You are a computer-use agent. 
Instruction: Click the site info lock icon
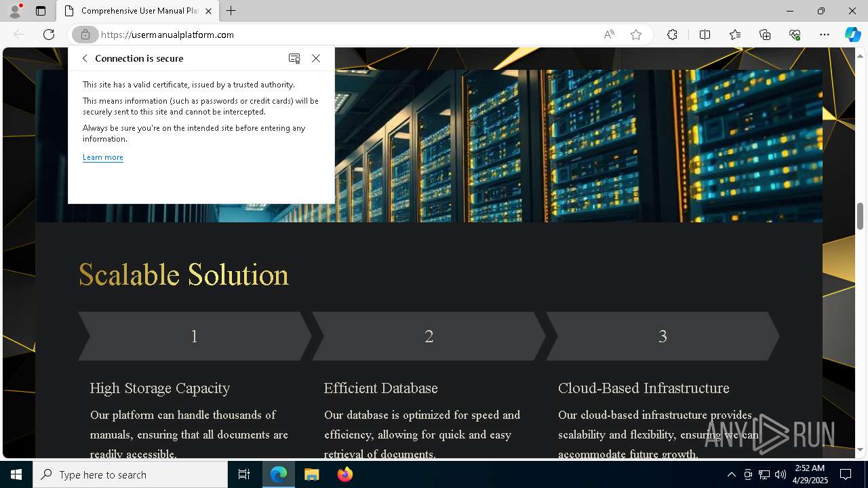tap(85, 35)
